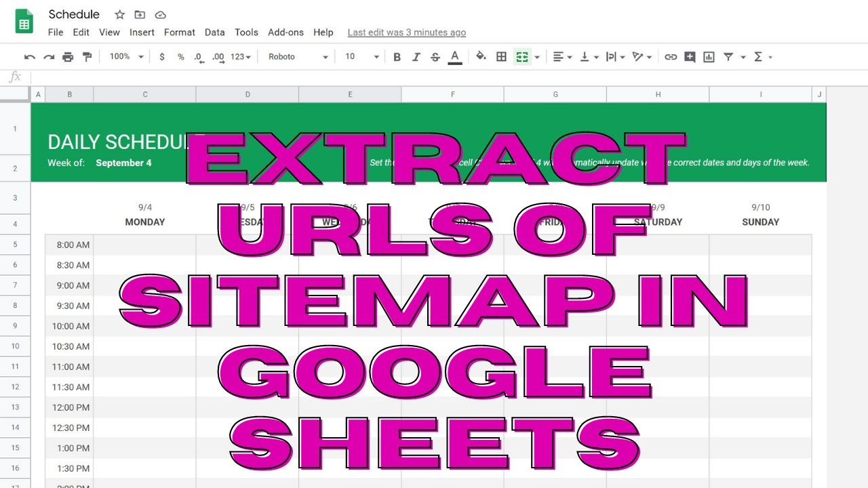Toggle bold formatting
The image size is (868, 488).
pos(397,57)
